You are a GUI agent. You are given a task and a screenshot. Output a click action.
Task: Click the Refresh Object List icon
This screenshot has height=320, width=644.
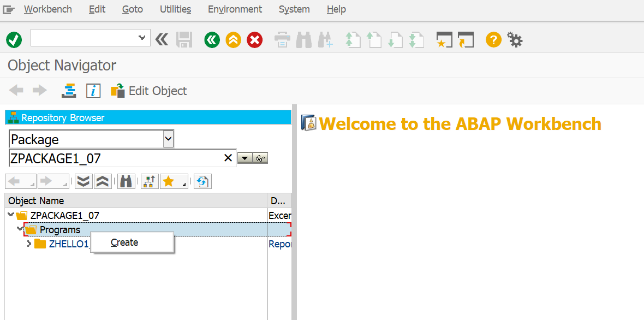pos(202,181)
